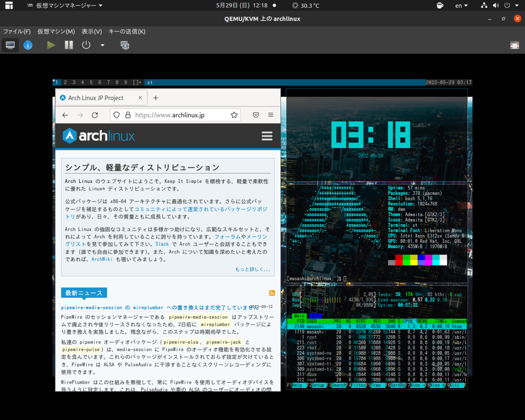Open the en input source dropdown
The image size is (525, 420).
[461, 6]
